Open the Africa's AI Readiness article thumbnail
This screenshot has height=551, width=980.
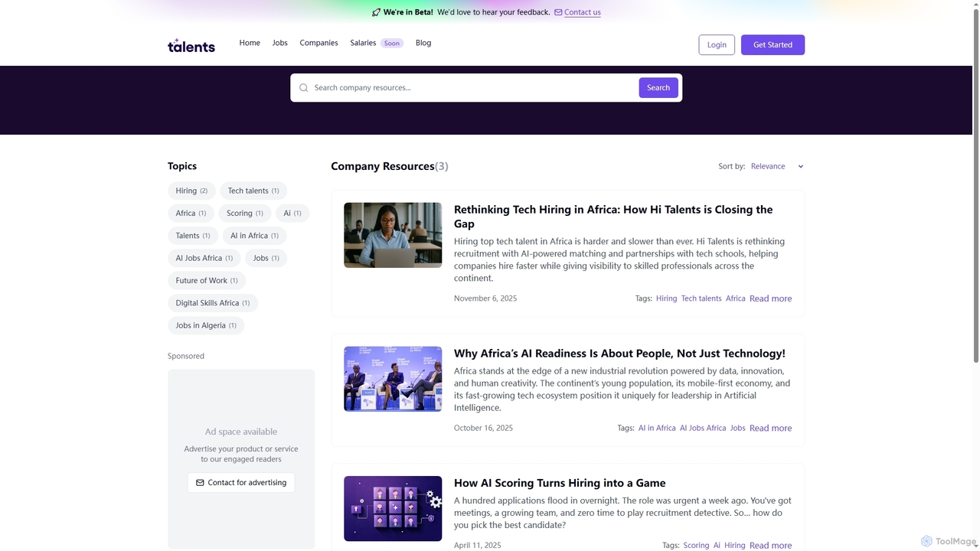click(x=393, y=379)
